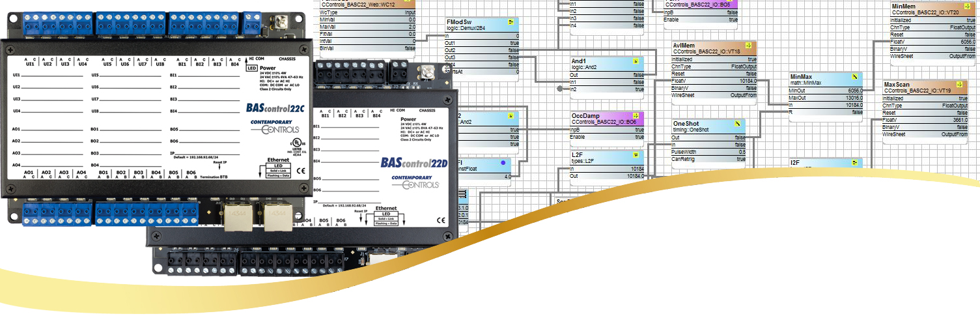Click the blue dot on the ConstFloat block
980x316 pixels.
[503, 162]
